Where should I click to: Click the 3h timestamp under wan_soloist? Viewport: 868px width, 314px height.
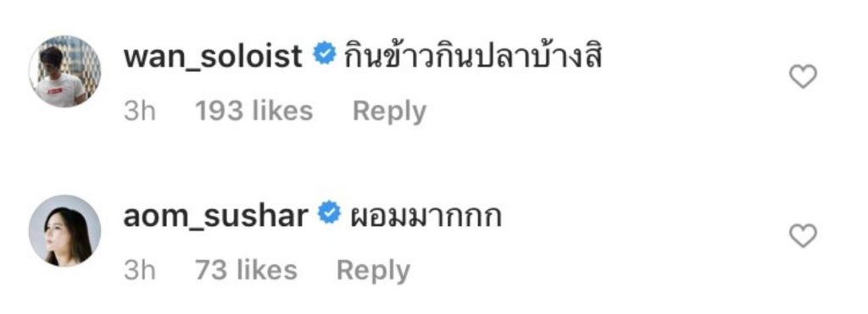140,111
